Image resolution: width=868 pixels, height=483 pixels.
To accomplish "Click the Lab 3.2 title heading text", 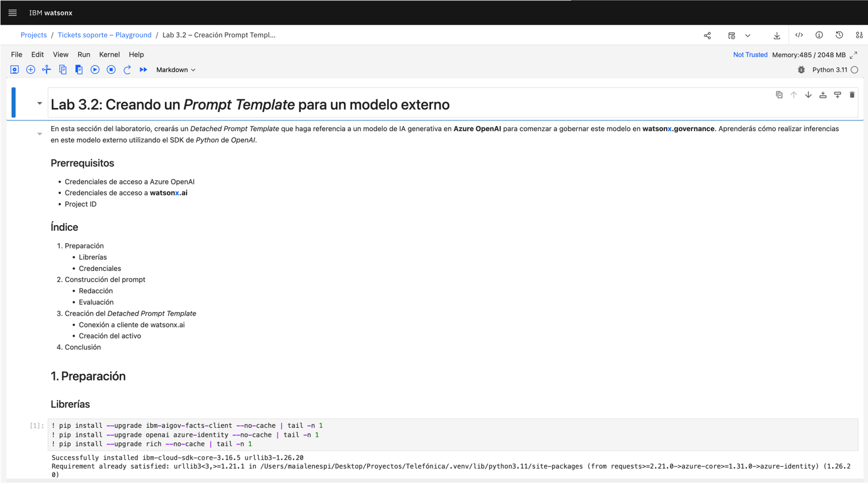I will 250,104.
